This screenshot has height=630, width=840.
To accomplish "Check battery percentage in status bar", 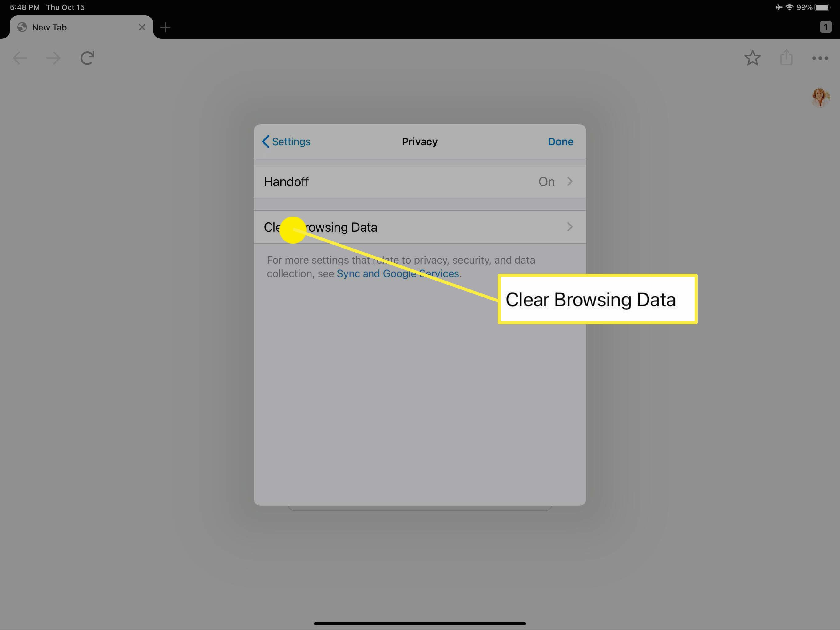I will click(804, 7).
